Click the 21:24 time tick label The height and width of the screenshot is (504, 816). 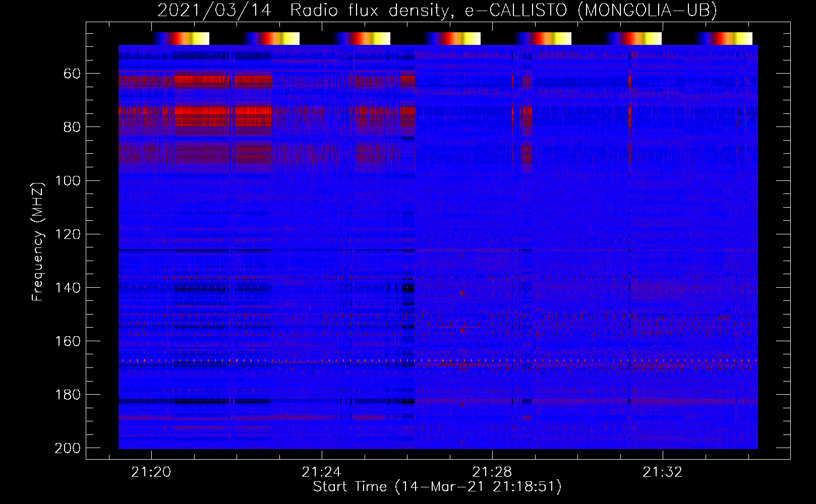[x=322, y=472]
